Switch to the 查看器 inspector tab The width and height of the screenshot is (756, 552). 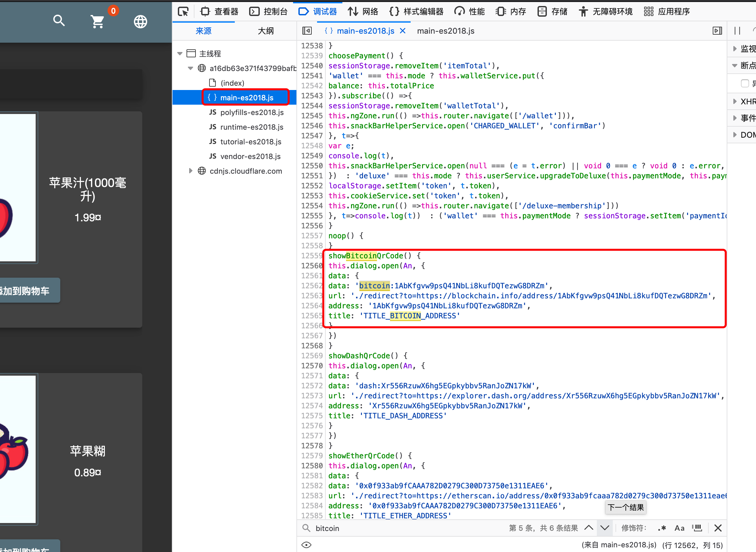coord(219,12)
